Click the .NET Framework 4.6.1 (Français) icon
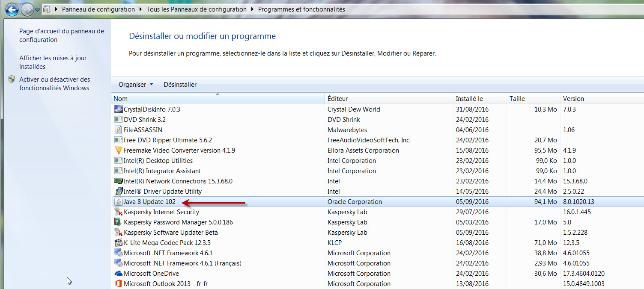644x289 pixels. coord(119,263)
